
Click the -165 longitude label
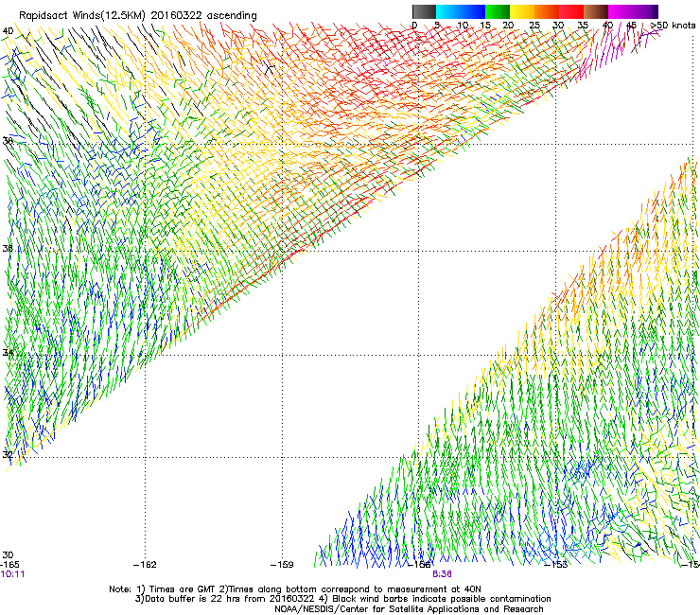point(9,565)
